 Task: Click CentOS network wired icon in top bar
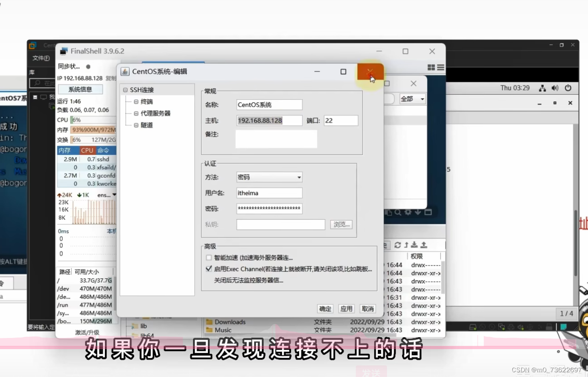(542, 88)
